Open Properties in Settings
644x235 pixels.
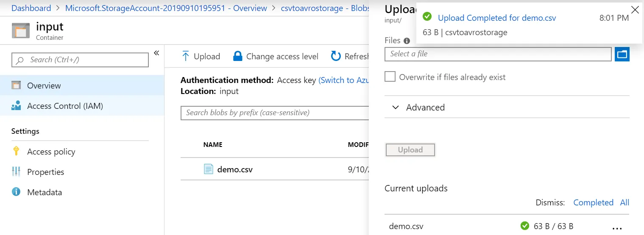(45, 172)
